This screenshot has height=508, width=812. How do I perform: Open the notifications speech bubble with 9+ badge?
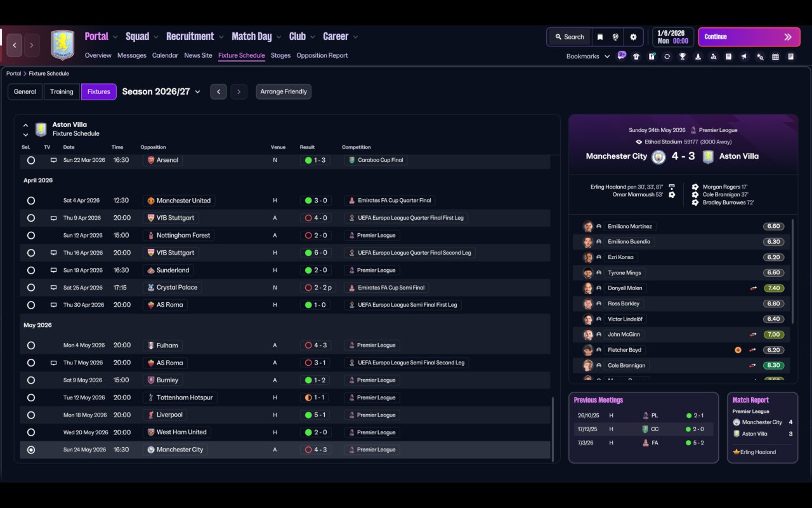pyautogui.click(x=622, y=55)
